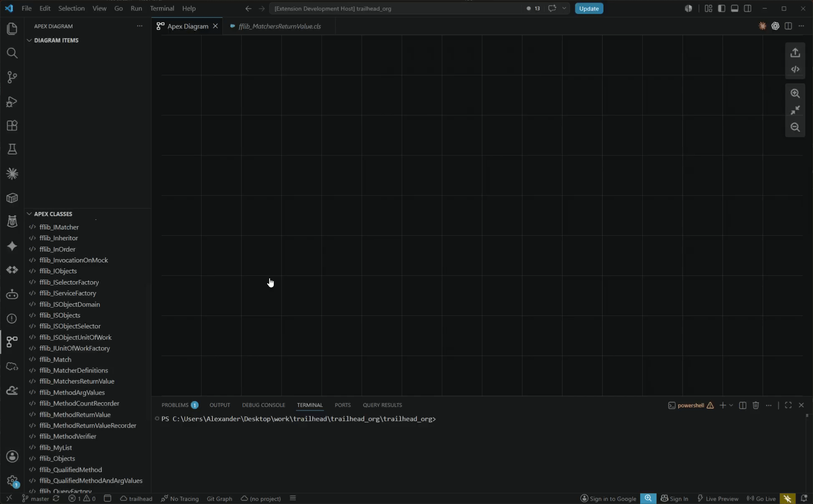The image size is (813, 504).
Task: Click Live Preview in status bar
Action: point(717,499)
